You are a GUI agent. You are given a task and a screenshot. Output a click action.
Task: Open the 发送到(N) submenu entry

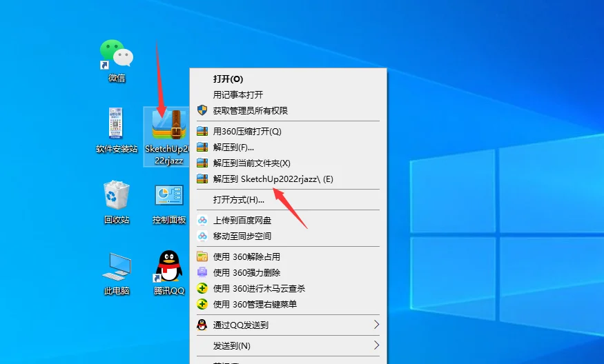point(288,345)
